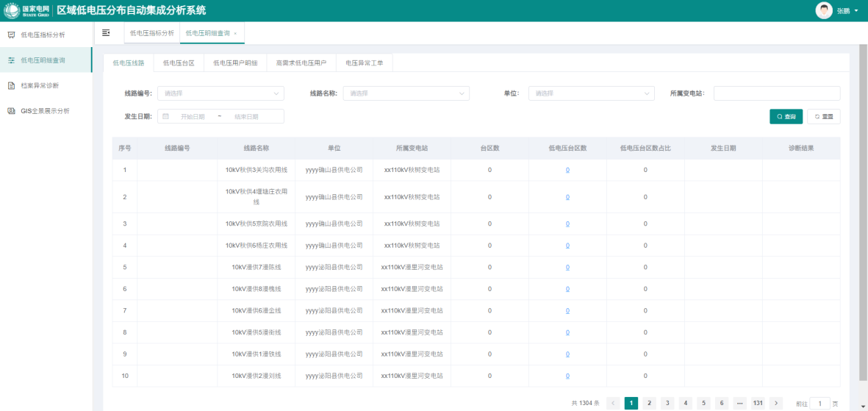Click 低电压台区数 link in row 10
The height and width of the screenshot is (411, 868).
567,376
